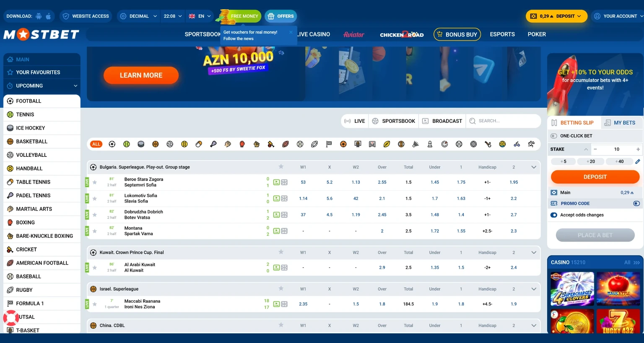Select the red boxing glove filter icon

(x=242, y=144)
